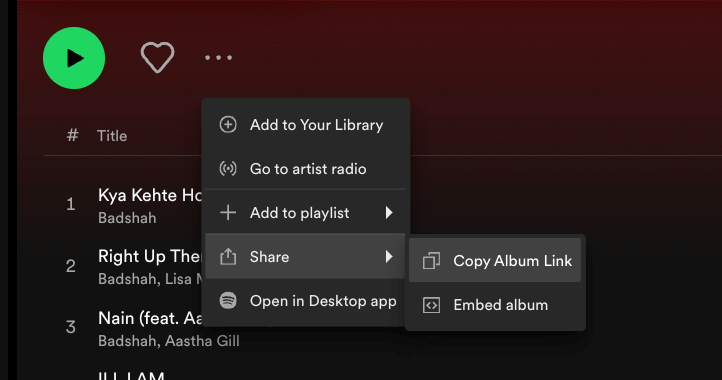Open the Kya Kehte Ho track
The height and width of the screenshot is (380, 722).
click(150, 195)
